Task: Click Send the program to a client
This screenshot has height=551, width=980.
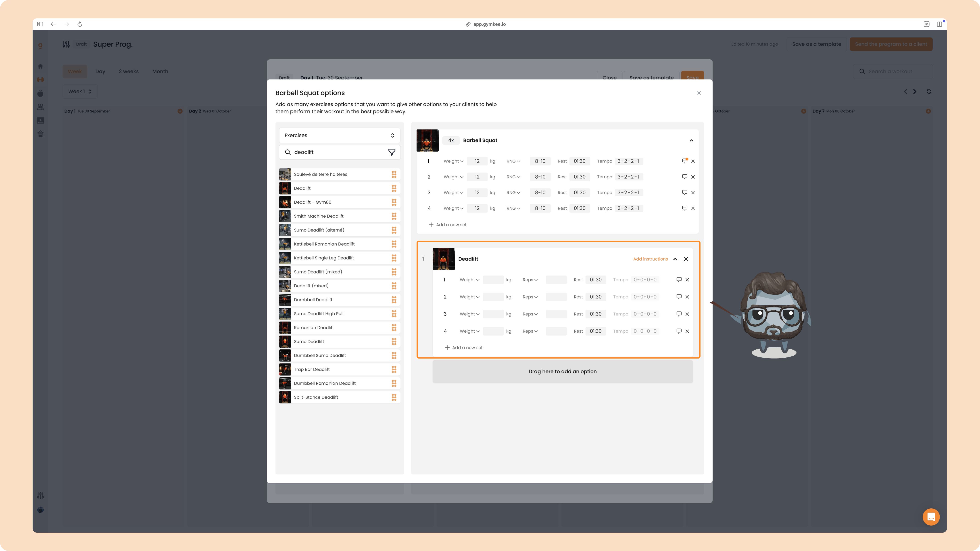Action: click(x=891, y=44)
